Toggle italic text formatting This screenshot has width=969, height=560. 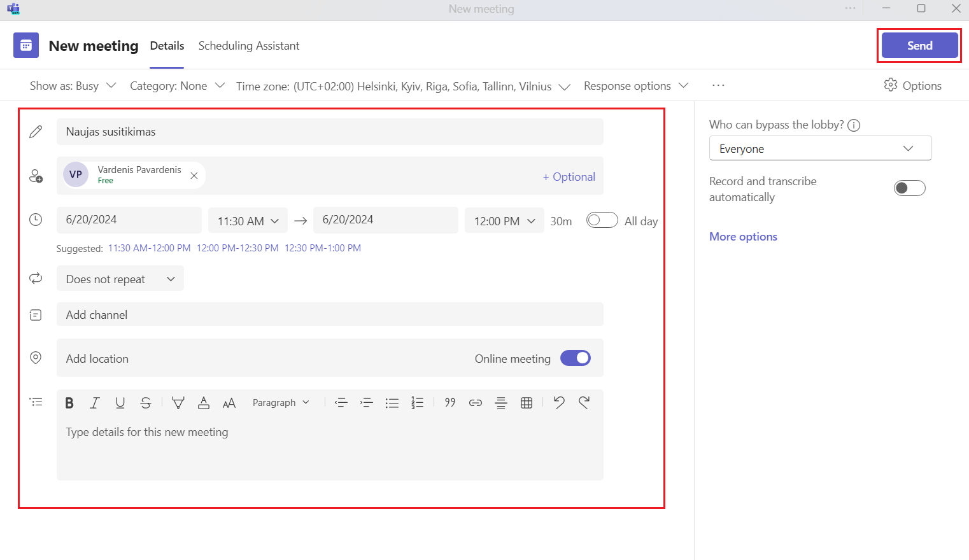(95, 403)
